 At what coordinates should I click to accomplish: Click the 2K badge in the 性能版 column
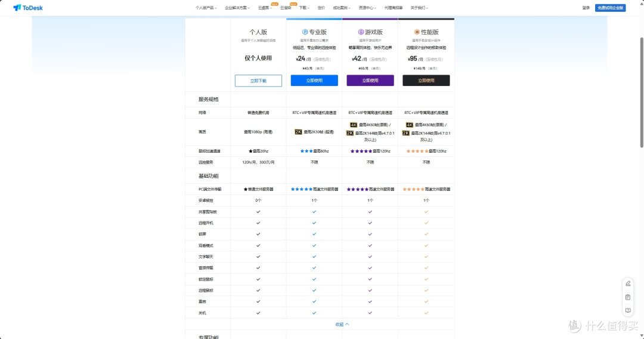(x=406, y=133)
